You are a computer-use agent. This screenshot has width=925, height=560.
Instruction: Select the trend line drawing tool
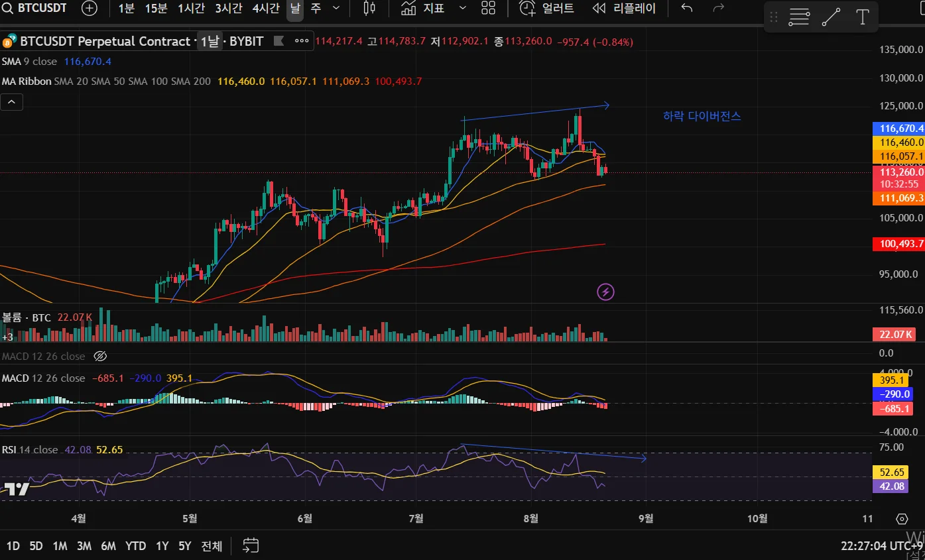(831, 17)
